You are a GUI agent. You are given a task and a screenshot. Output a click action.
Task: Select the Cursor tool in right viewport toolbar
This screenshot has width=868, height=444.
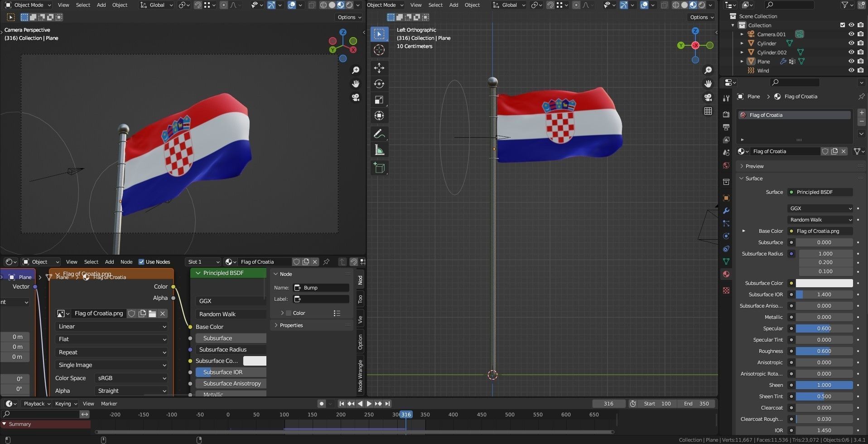point(379,50)
